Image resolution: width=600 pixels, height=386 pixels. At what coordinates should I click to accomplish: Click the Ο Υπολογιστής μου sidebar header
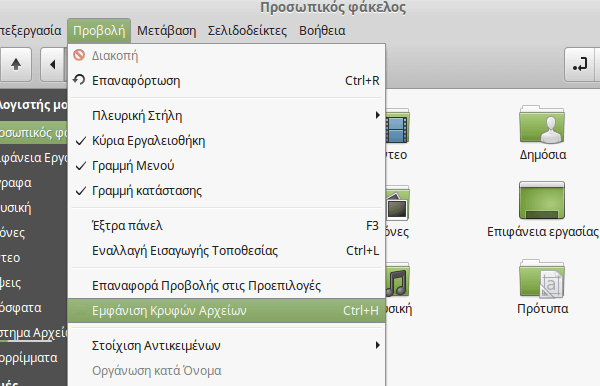pyautogui.click(x=34, y=104)
